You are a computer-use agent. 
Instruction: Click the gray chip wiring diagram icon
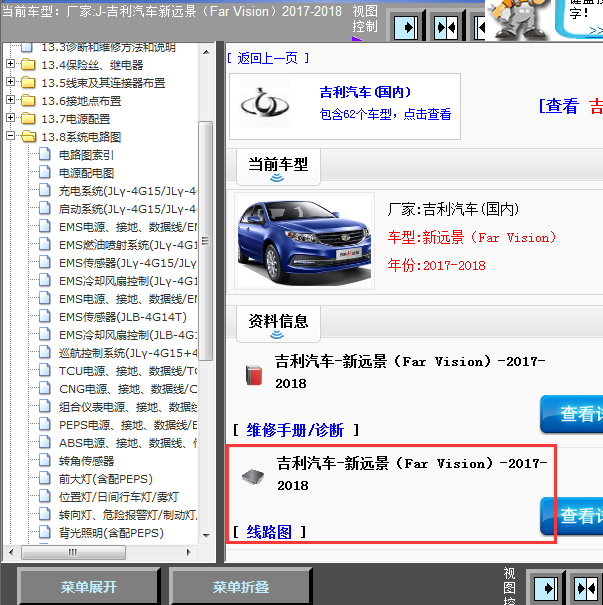253,477
